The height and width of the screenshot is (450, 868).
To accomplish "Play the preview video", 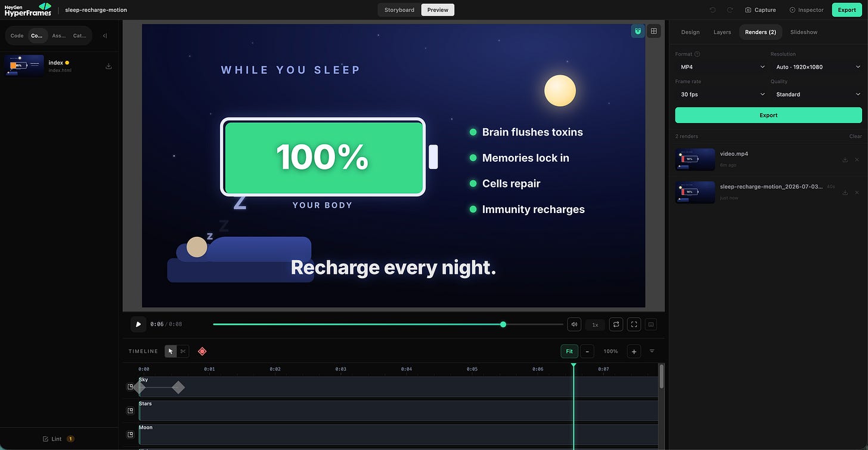I will [x=138, y=324].
